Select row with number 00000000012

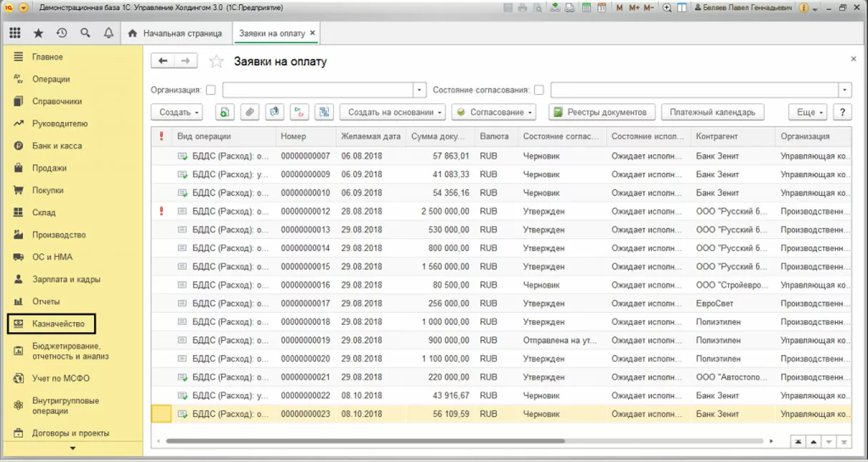click(x=306, y=211)
